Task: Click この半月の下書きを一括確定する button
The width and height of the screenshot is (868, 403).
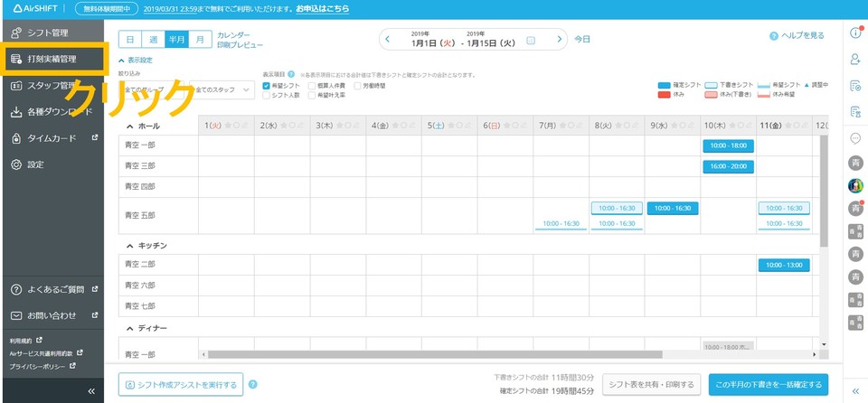Action: pos(768,385)
